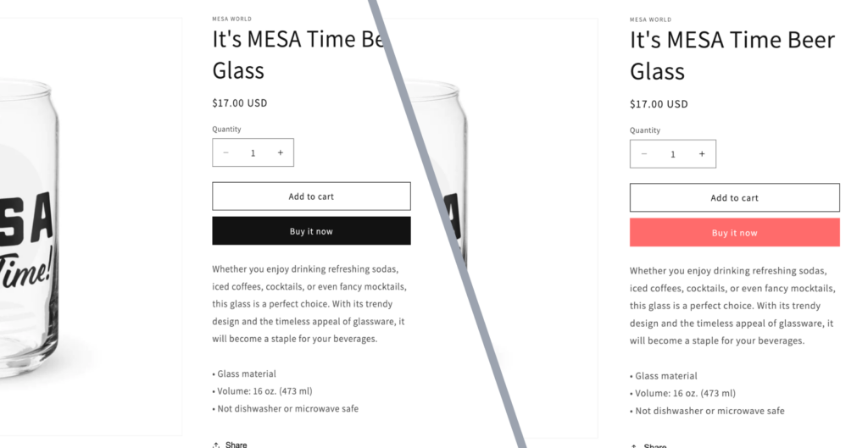Click the $17.00 USD price on right page

coord(659,104)
